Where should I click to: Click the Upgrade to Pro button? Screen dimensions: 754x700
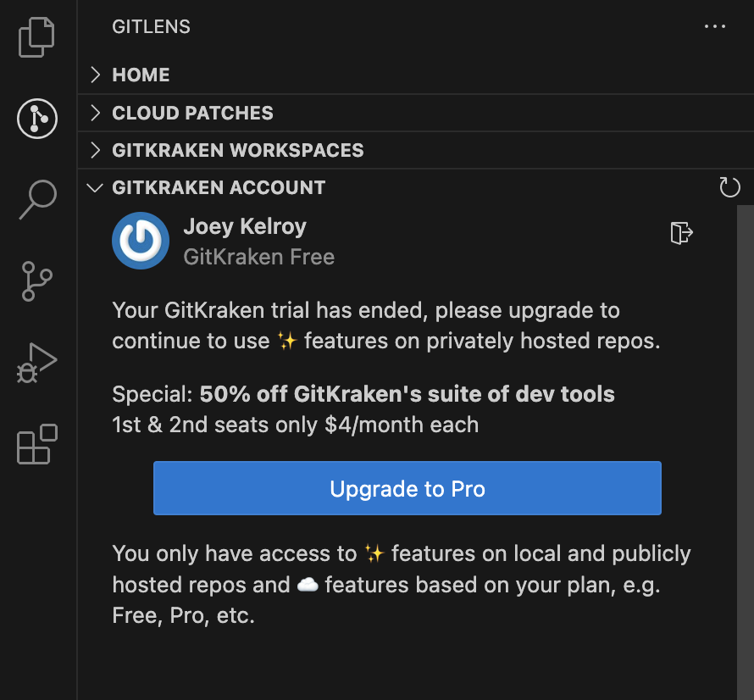tap(407, 488)
